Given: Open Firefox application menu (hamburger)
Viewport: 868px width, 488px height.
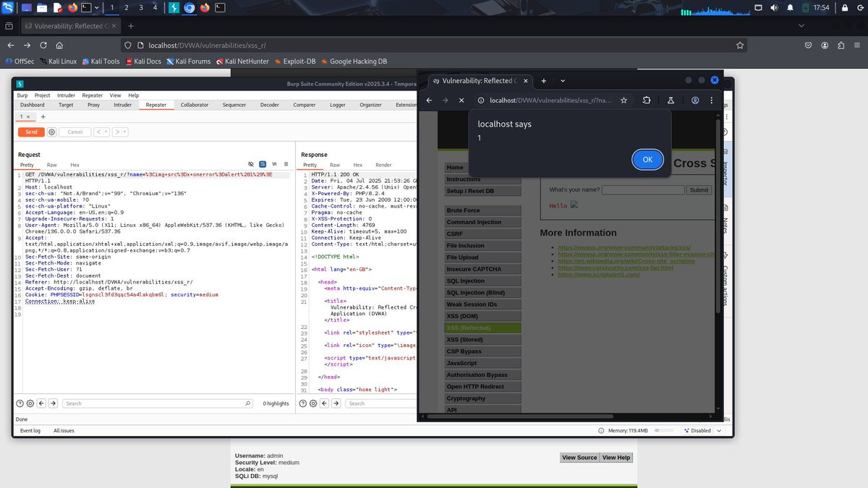Looking at the screenshot, I should [x=857, y=45].
